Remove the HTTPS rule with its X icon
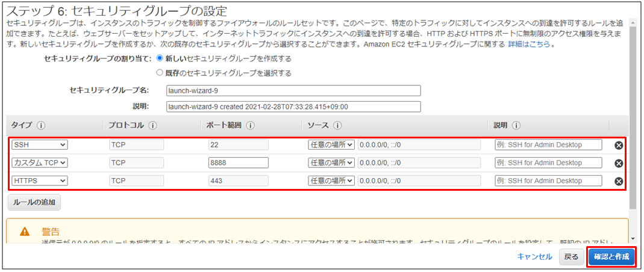Viewport: 644px width, 272px height. pyautogui.click(x=619, y=181)
